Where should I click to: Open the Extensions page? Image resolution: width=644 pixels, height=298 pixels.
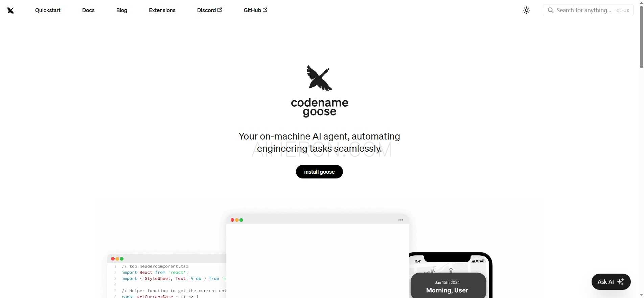click(x=162, y=10)
